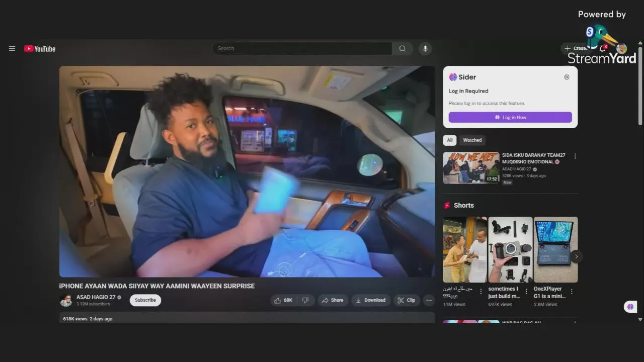644x362 pixels.
Task: Play the 'sometimes I just build' Short
Action: coord(510,249)
